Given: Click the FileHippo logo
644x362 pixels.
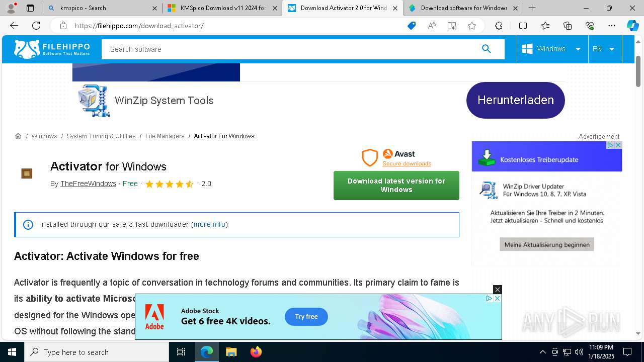Looking at the screenshot, I should (x=52, y=49).
